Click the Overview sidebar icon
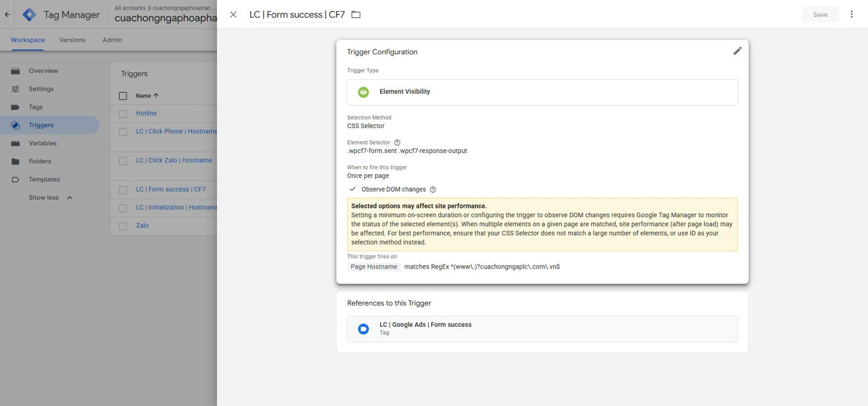 (15, 71)
